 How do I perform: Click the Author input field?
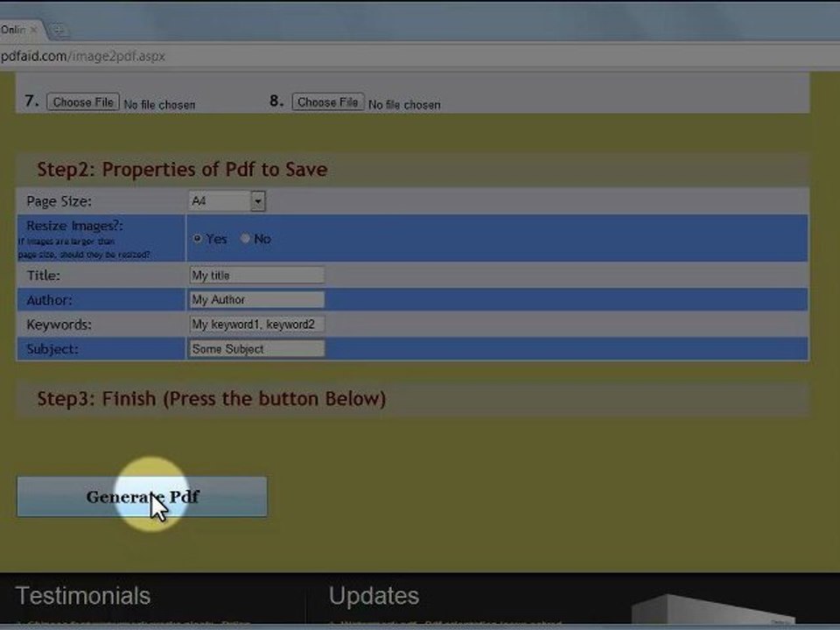coord(257,299)
